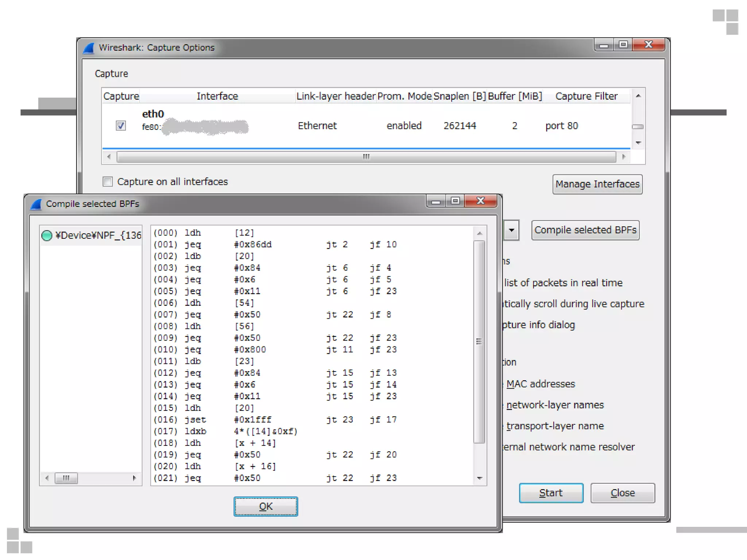Click the BPF code vertical scrollbar thumb

click(479, 341)
